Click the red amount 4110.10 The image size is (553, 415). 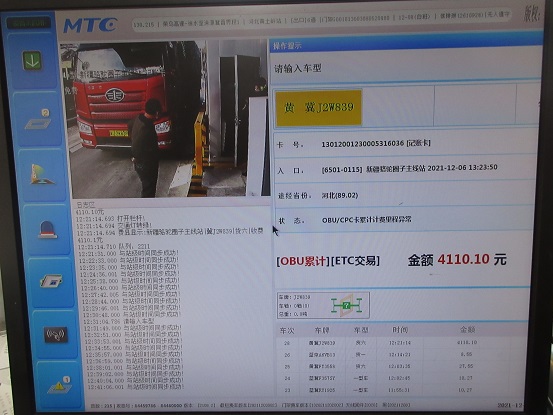pos(463,260)
